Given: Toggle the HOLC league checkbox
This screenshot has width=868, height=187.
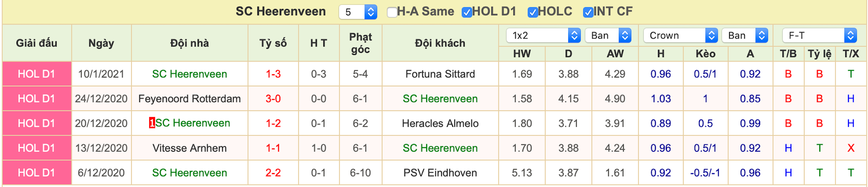Looking at the screenshot, I should [532, 12].
